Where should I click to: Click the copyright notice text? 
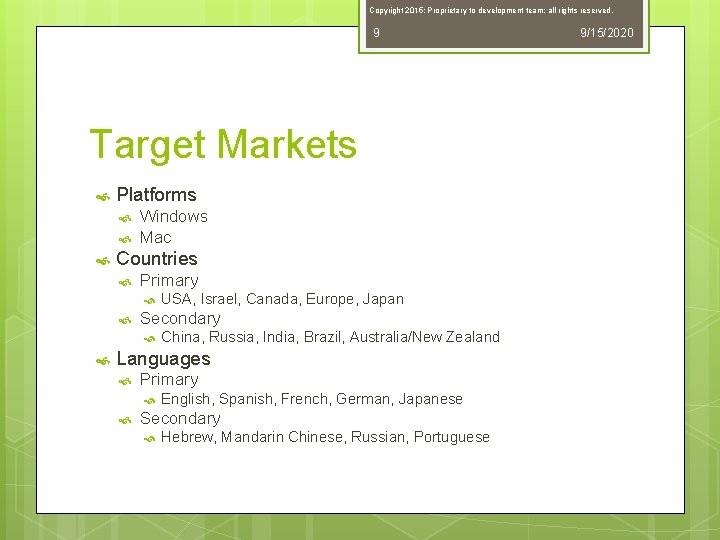point(491,10)
